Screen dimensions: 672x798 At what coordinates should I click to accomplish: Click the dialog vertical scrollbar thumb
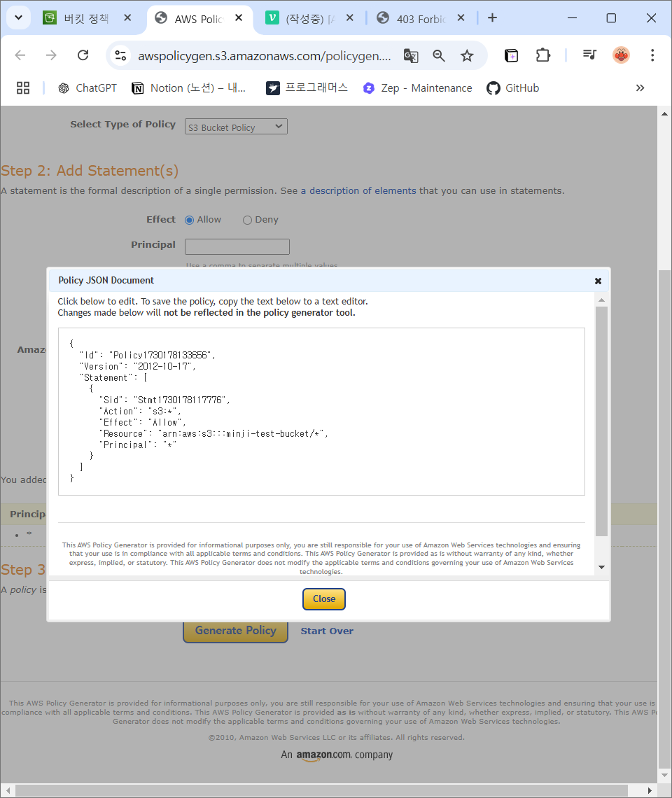(601, 421)
